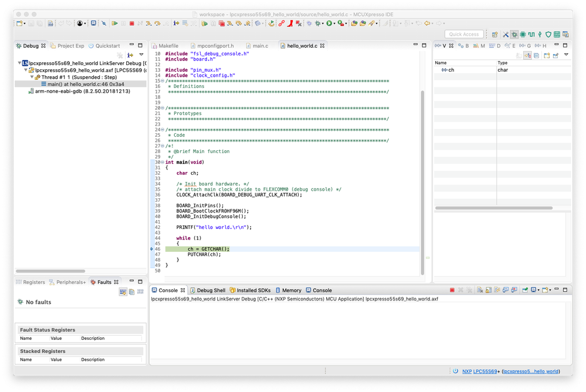Click the Step Into icon in toolbar
Image resolution: width=586 pixels, height=392 pixels.
tap(148, 23)
